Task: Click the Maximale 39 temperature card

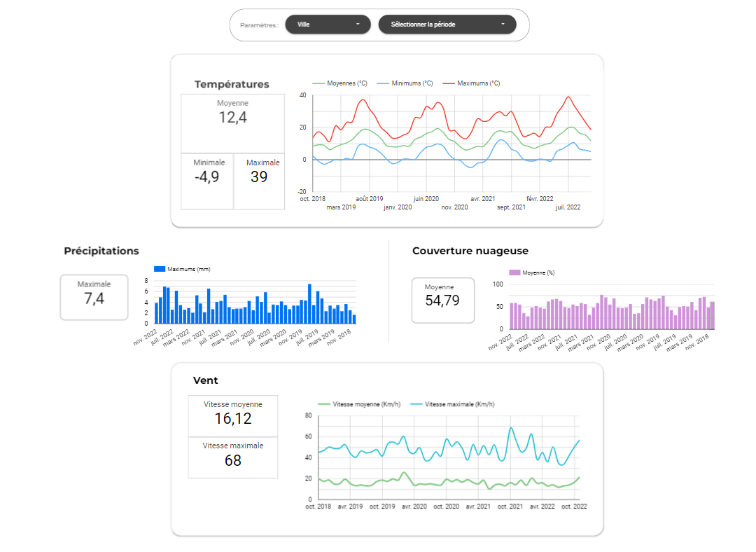Action: [x=260, y=181]
